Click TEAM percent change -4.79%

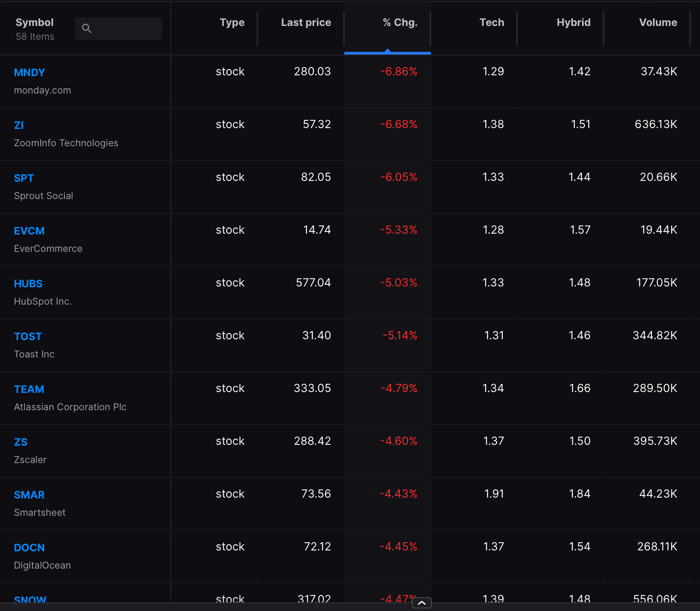pos(399,388)
